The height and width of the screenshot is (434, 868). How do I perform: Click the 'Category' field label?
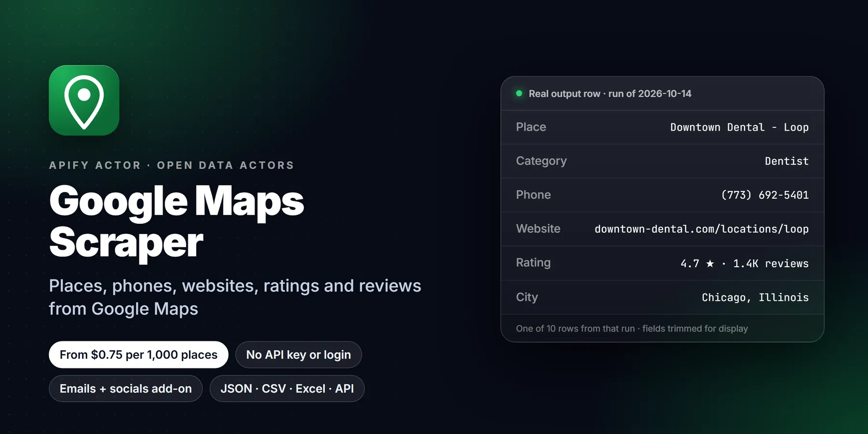[x=541, y=161]
